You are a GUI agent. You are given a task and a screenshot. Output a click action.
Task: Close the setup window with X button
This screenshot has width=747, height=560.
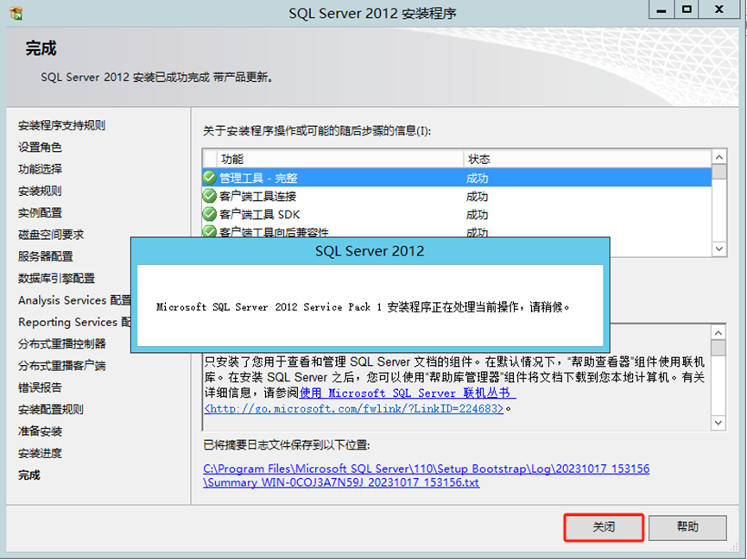pyautogui.click(x=719, y=9)
